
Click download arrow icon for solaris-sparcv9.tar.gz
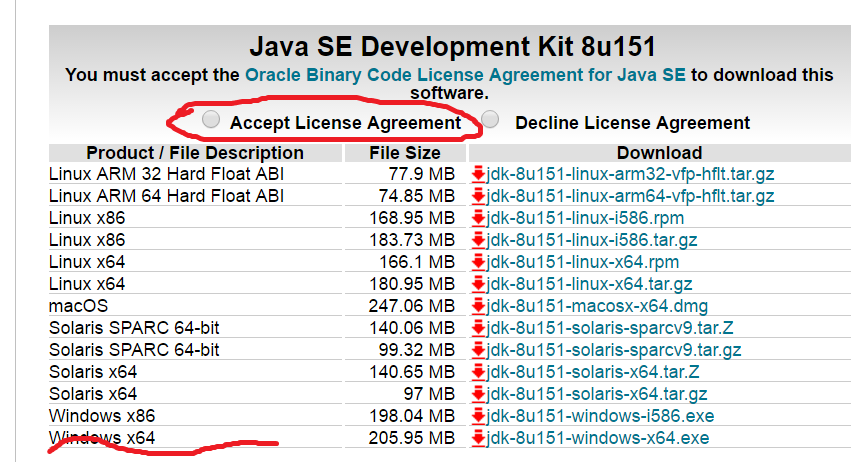(478, 350)
